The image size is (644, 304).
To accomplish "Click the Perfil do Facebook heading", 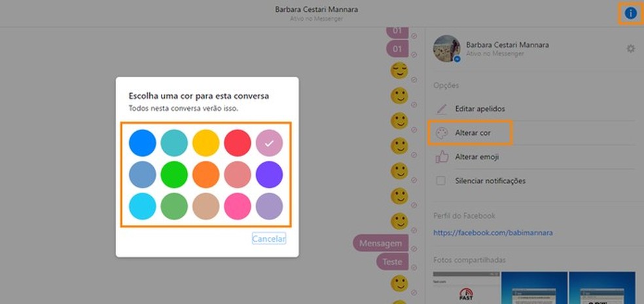I will (464, 216).
